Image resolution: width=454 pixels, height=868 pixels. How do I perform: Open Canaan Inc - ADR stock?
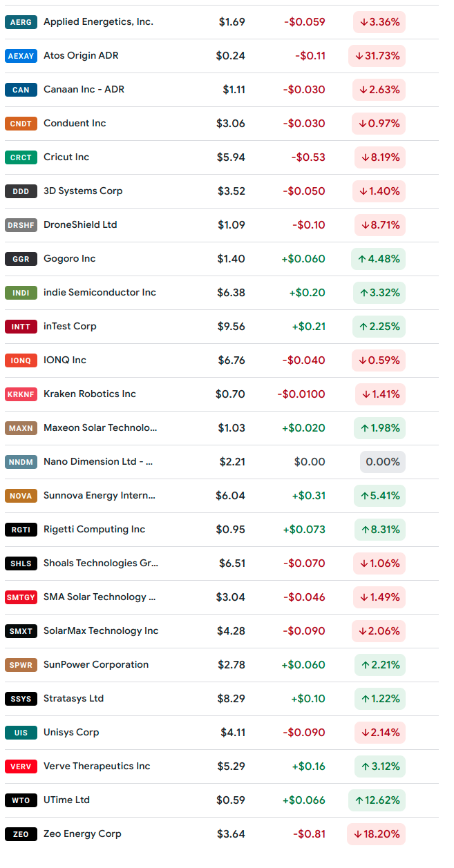pos(84,90)
